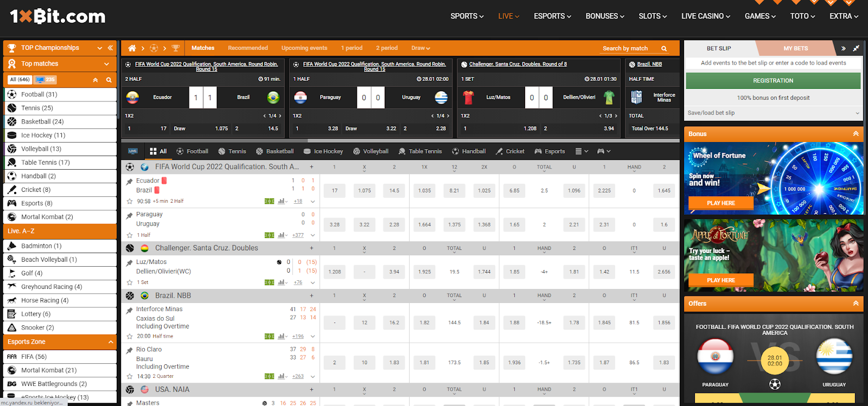Click the double-chevron-up icon beside the sidebar search
The height and width of the screenshot is (406, 868).
(95, 80)
